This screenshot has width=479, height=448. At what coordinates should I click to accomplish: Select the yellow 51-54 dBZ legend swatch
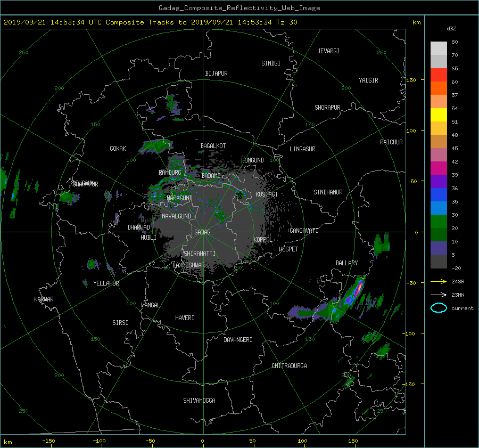[439, 115]
